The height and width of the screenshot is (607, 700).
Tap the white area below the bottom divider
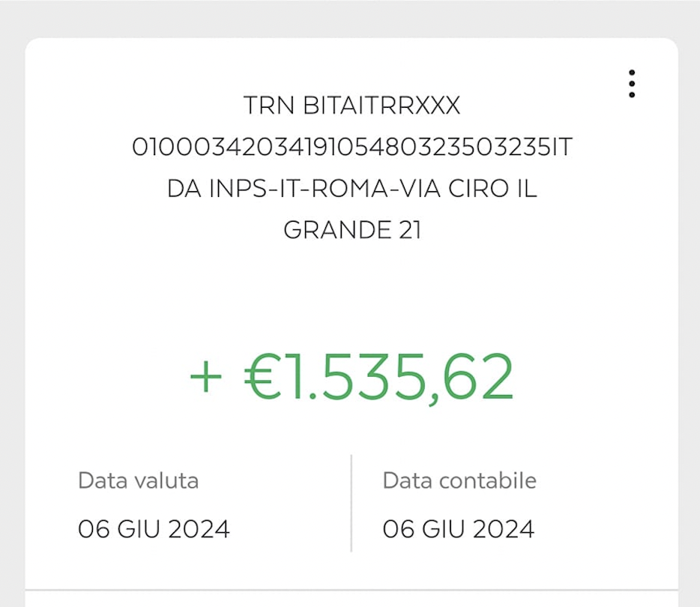coord(351,599)
